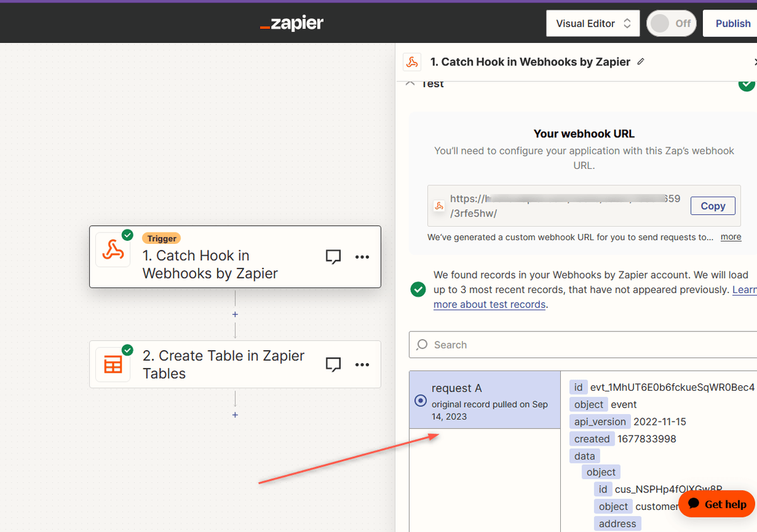
Task: Open the comment bubble on Catch Hook step
Action: (333, 257)
